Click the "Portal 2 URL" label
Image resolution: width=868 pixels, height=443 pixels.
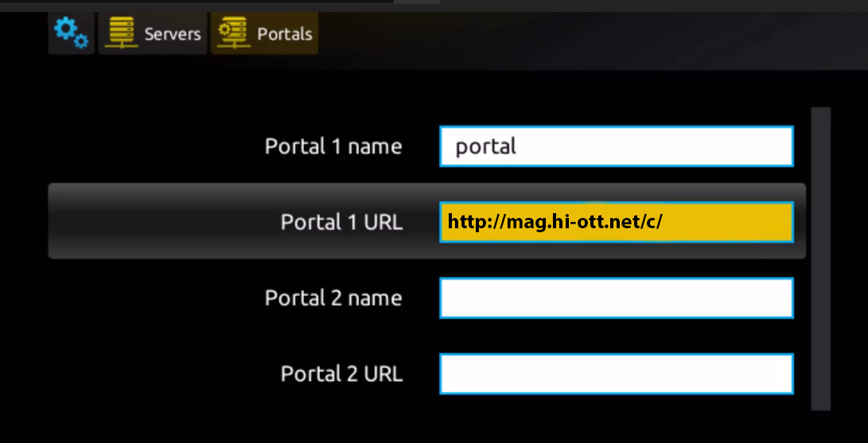(341, 374)
